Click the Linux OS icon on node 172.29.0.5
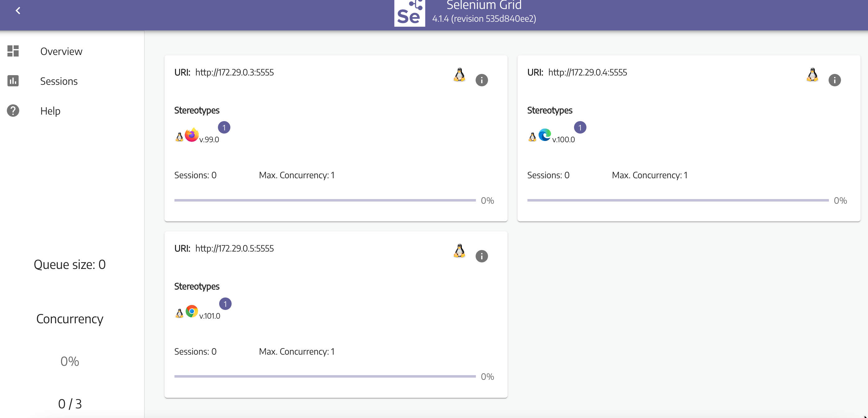 459,251
